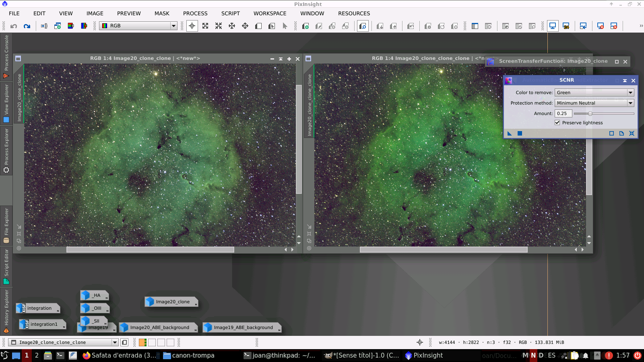Screen dimensions: 644x362
Task: Toggle the monitor-icon screen display button
Action: click(553, 26)
